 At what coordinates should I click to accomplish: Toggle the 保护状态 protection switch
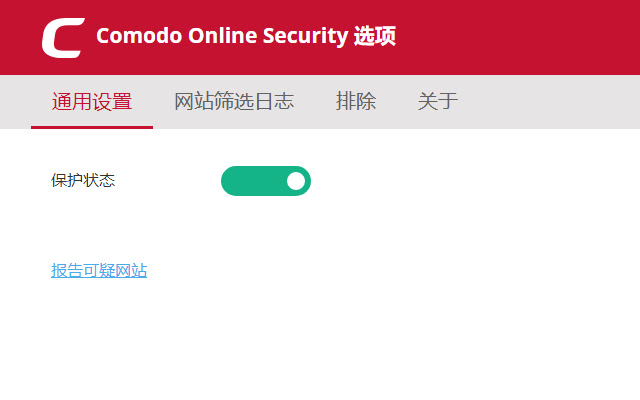pos(266,181)
